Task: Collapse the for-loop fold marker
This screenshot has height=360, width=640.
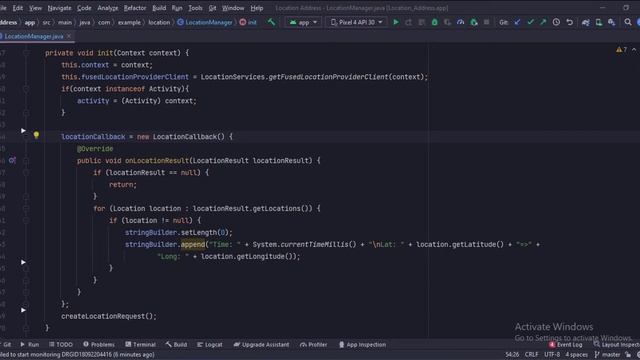Action: pos(26,209)
